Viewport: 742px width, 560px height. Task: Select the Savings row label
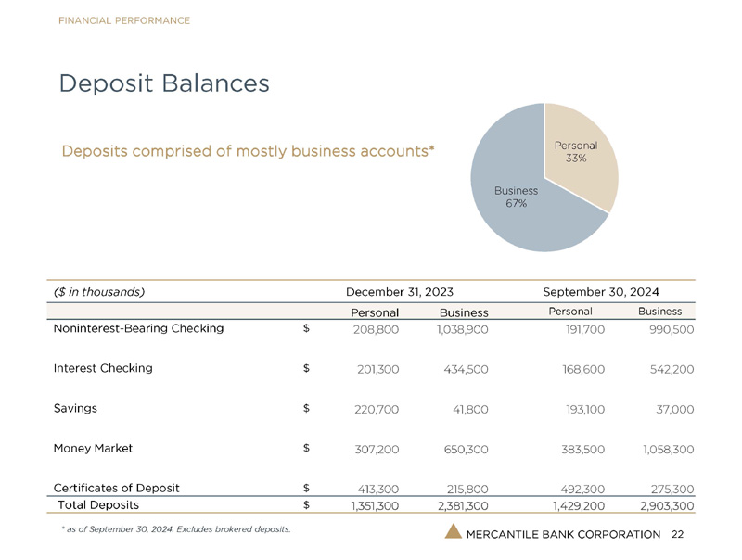pyautogui.click(x=75, y=408)
